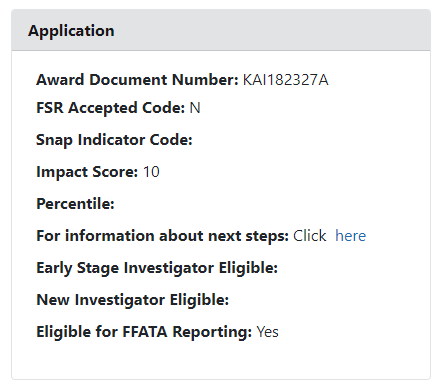Click the Impact Score label
Viewport: 437px width, 387px height.
point(87,172)
